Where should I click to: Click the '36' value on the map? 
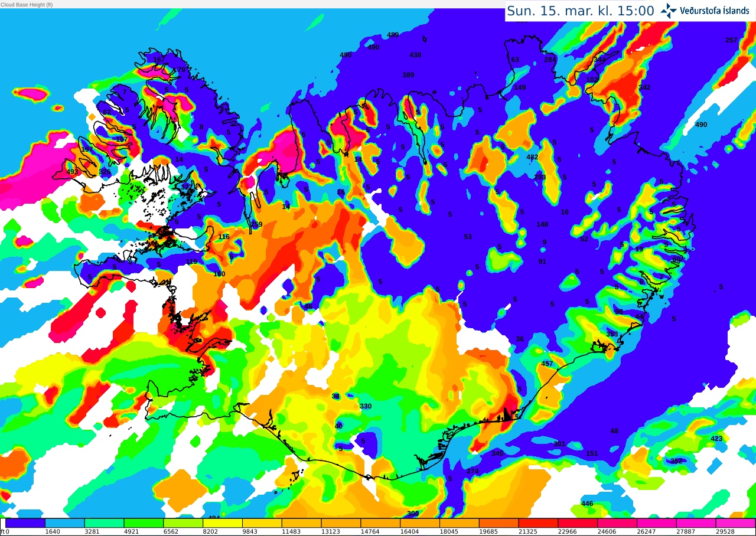[520, 339]
